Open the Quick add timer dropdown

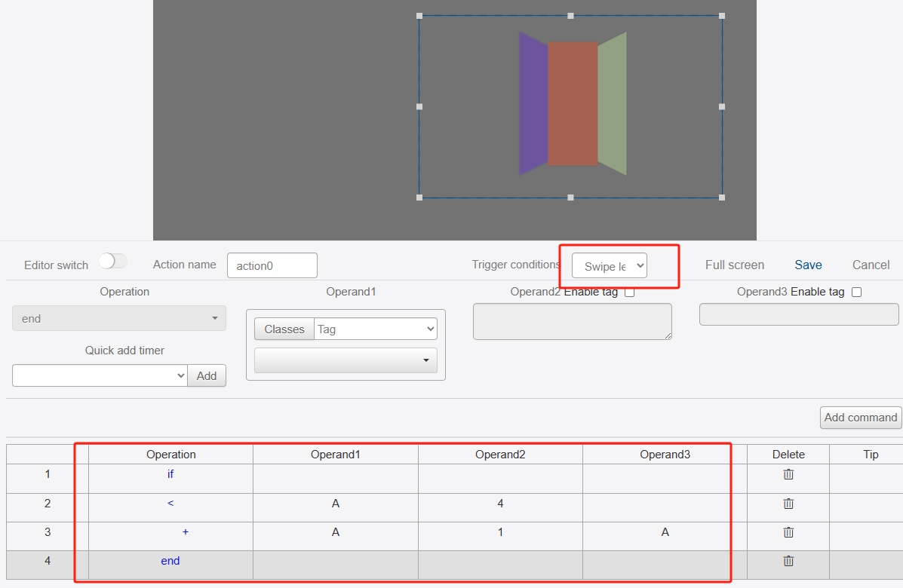tap(100, 375)
